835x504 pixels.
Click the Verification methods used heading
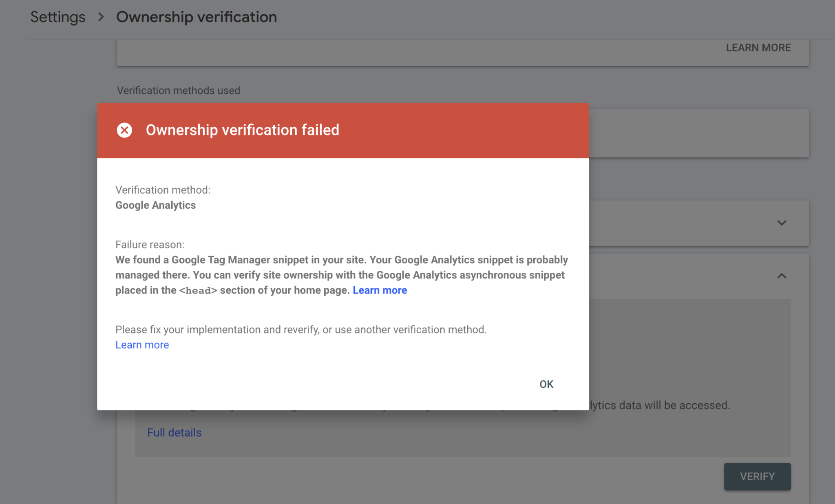tap(179, 90)
